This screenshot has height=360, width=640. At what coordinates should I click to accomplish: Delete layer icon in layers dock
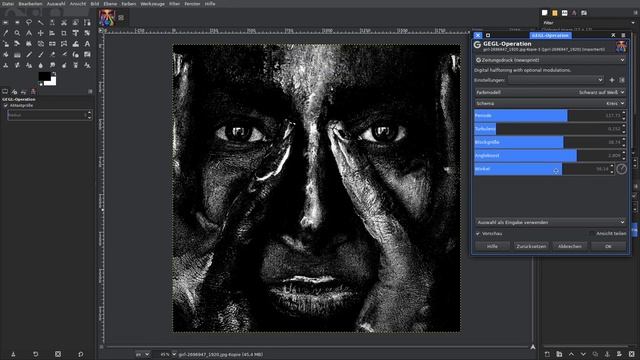632,354
